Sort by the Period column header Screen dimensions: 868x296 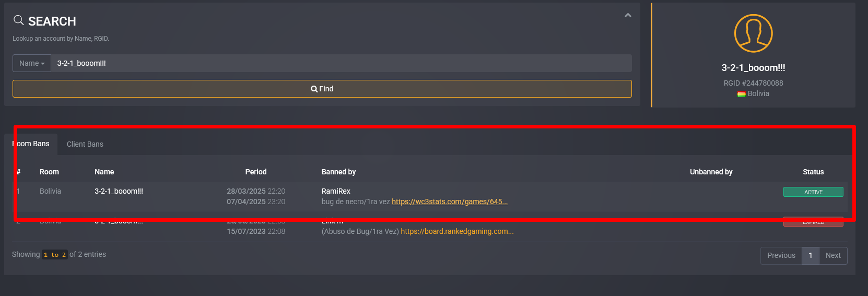[256, 172]
